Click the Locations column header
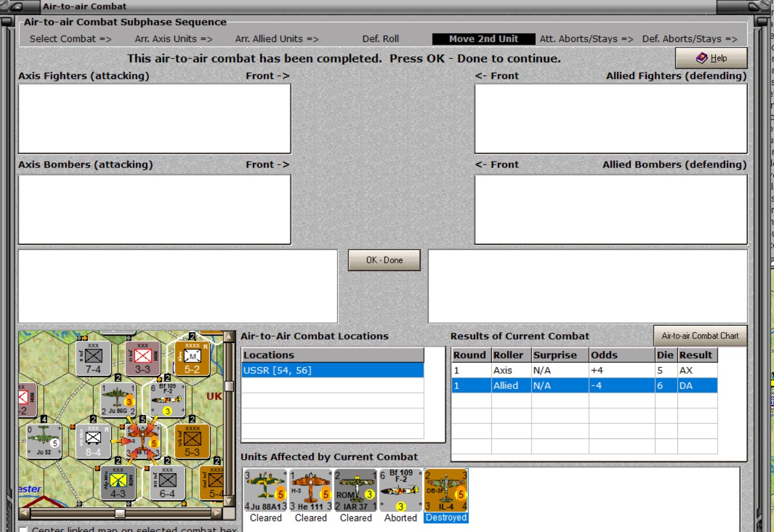The image size is (774, 532). [x=333, y=355]
